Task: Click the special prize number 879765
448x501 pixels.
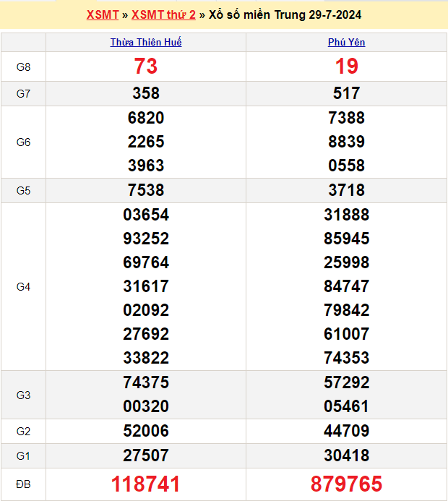Action: 347,484
